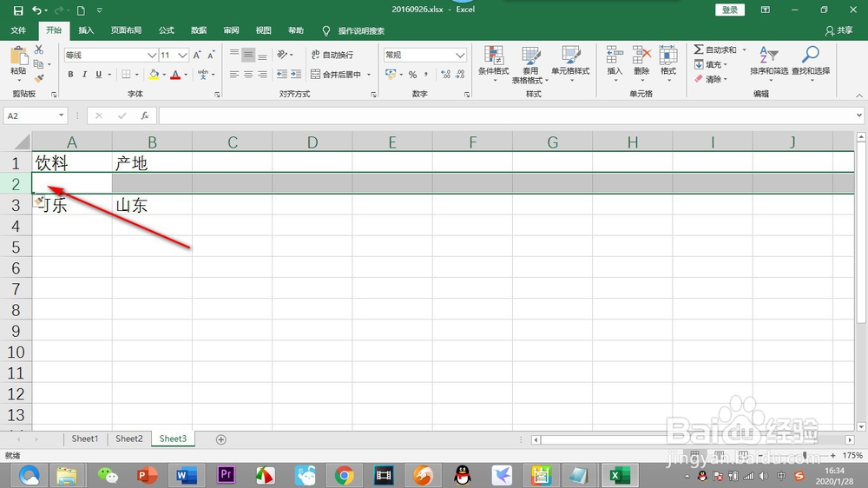Switch to the Sheet2 tab
868x488 pixels.
(129, 439)
